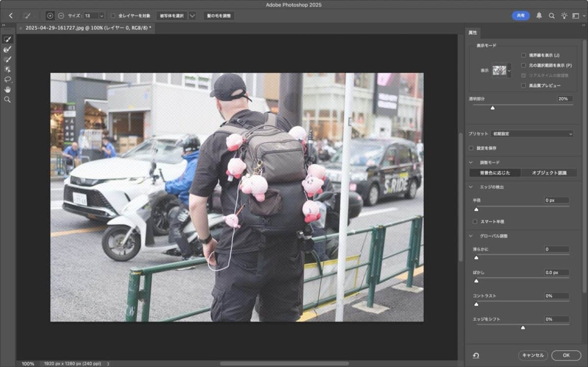Enable the 元の選択範囲を表示 (P) checkbox

(524, 65)
